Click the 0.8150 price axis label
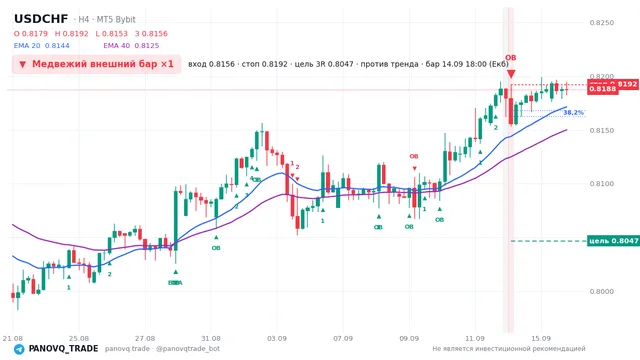 pos(602,130)
